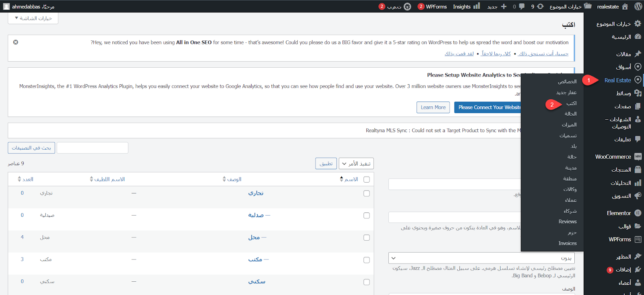The height and width of the screenshot is (295, 644).
Task: Click the WordPress logo icon in admin bar
Action: [x=638, y=6]
